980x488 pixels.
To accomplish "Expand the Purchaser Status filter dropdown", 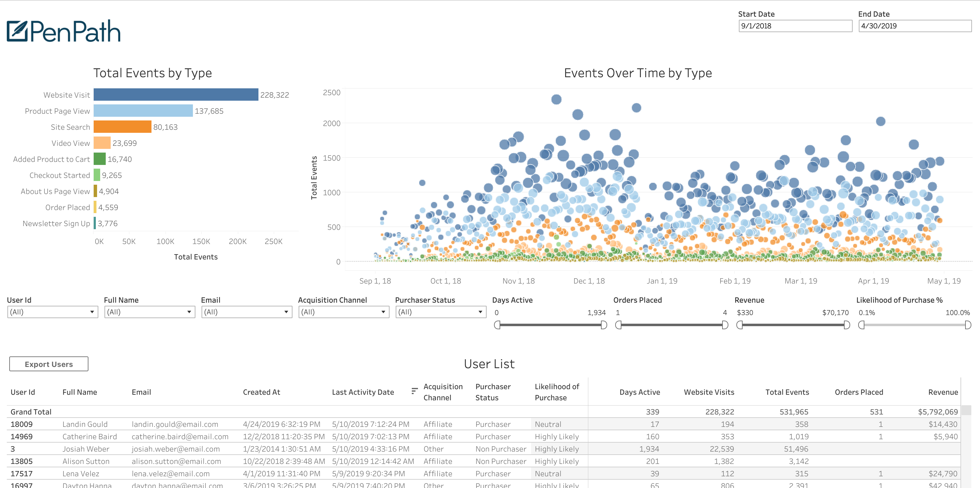I will [x=441, y=312].
